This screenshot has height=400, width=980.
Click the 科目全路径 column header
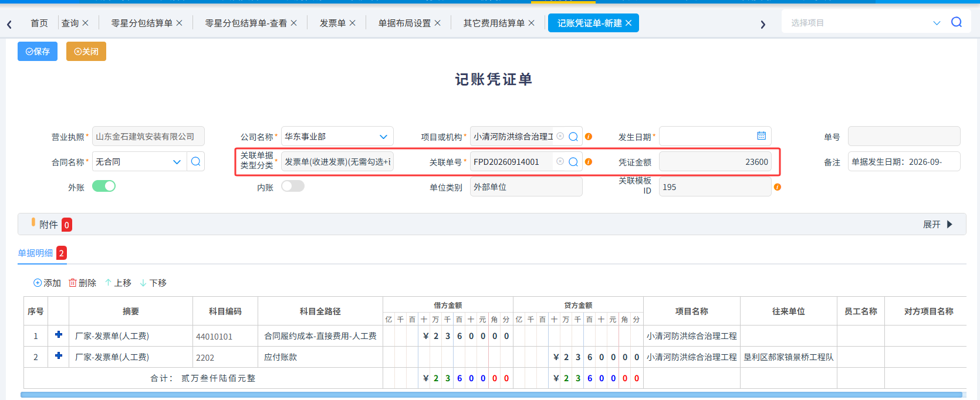pyautogui.click(x=320, y=311)
